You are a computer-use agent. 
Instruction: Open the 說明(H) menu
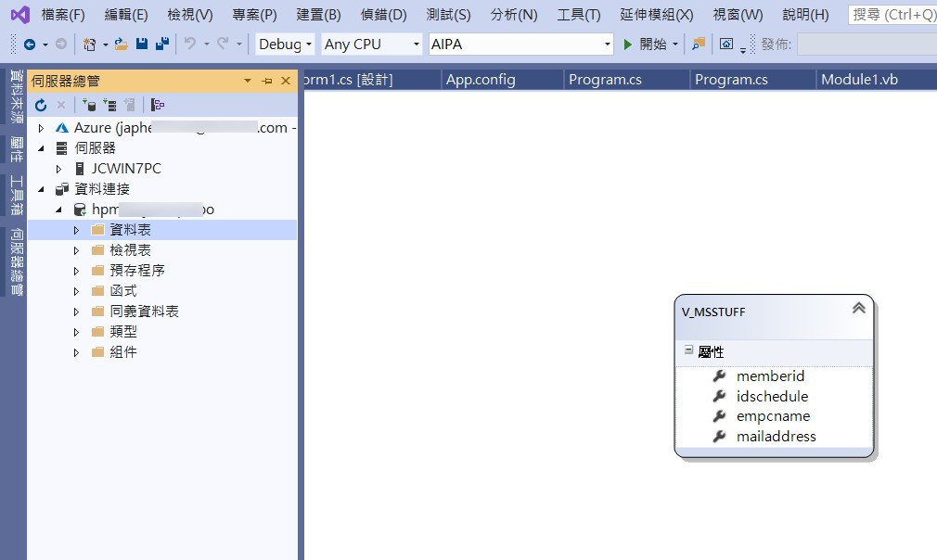(x=805, y=15)
